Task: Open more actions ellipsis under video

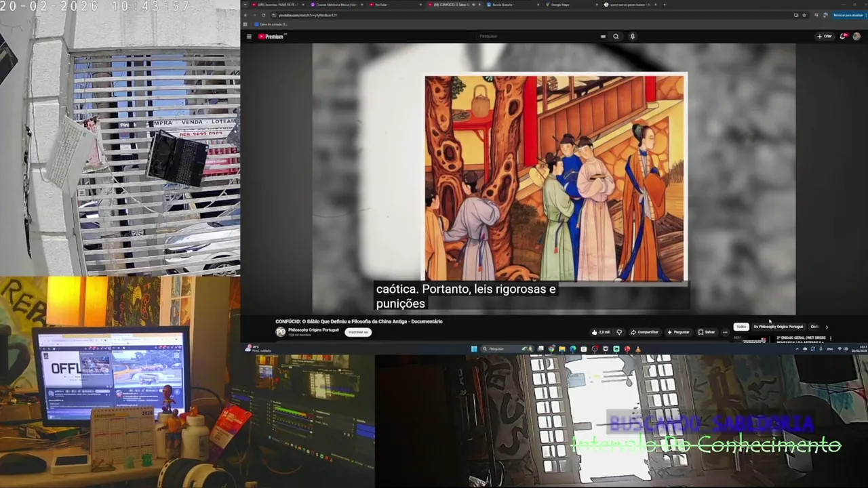Action: tap(725, 332)
